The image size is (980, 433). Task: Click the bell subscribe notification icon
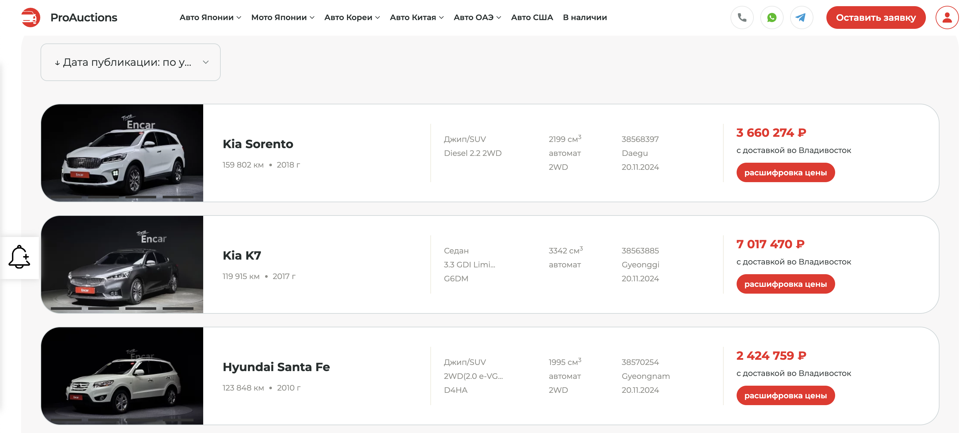pyautogui.click(x=19, y=257)
